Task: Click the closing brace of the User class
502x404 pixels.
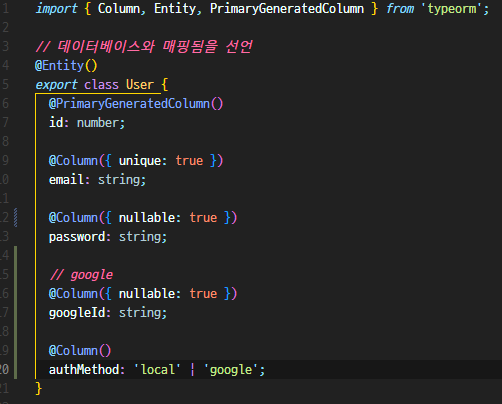Action: [x=39, y=389]
